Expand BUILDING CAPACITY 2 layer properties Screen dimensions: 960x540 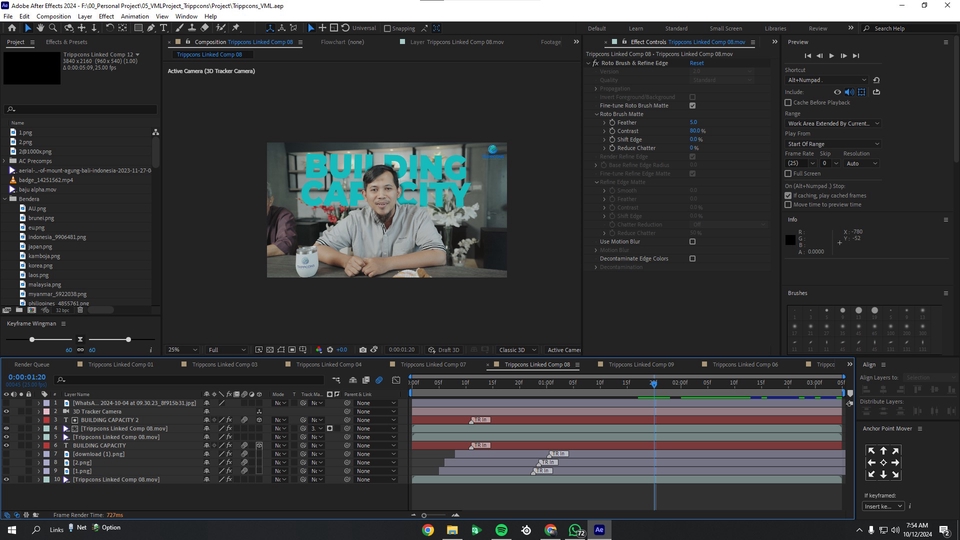[x=39, y=420]
